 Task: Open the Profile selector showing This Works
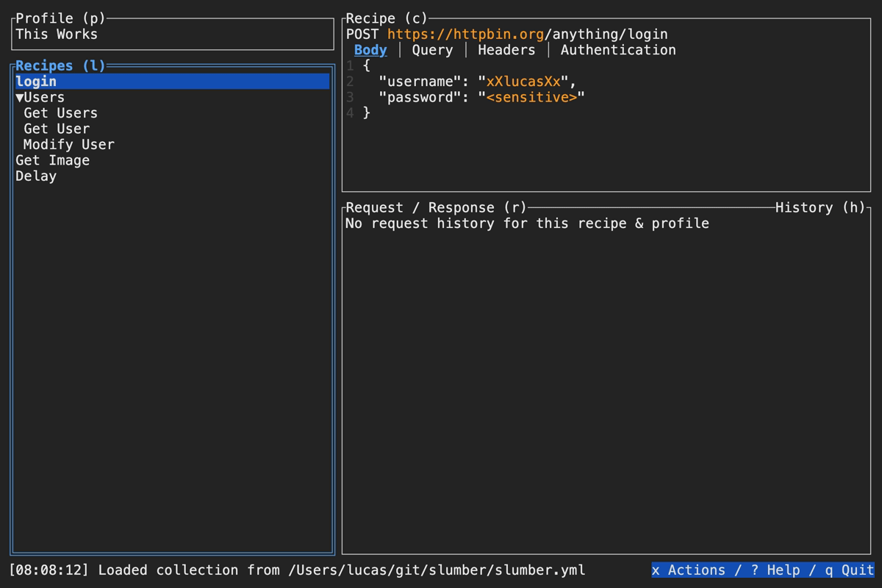tap(57, 35)
